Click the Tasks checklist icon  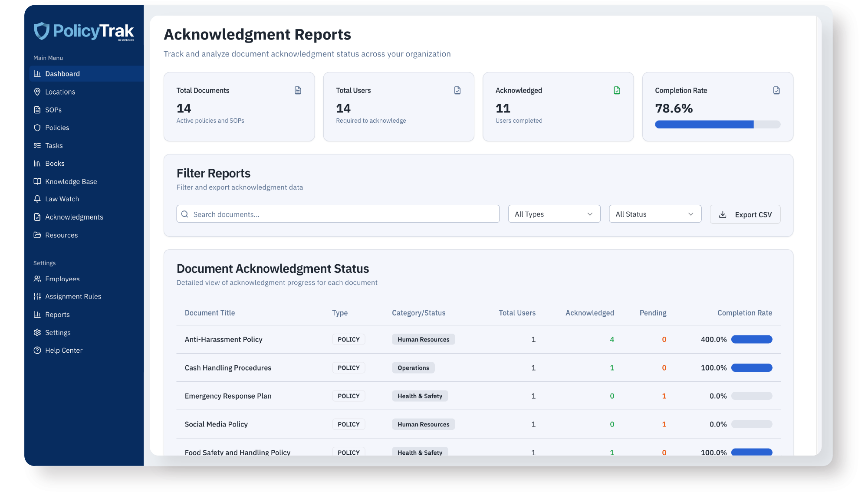click(37, 145)
